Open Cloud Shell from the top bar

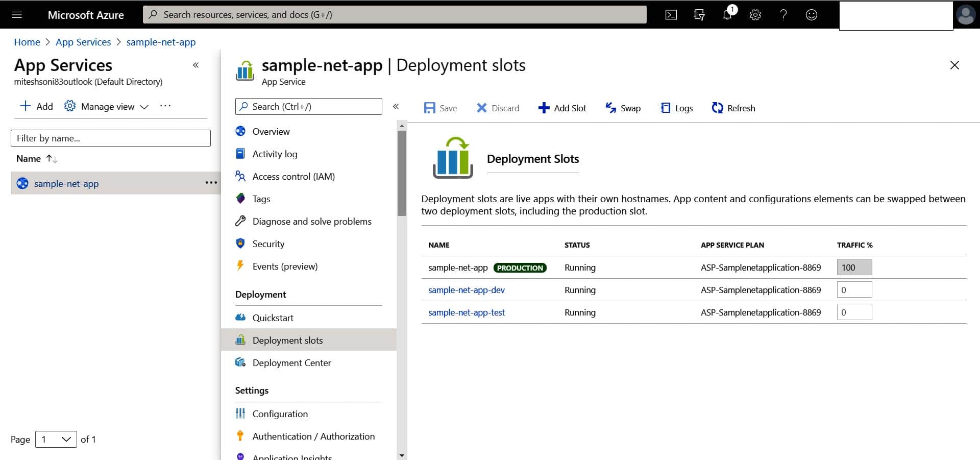(671, 15)
